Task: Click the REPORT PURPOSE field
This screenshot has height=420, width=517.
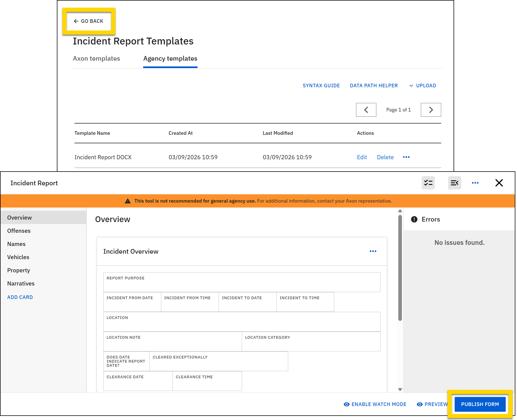Action: pyautogui.click(x=241, y=282)
